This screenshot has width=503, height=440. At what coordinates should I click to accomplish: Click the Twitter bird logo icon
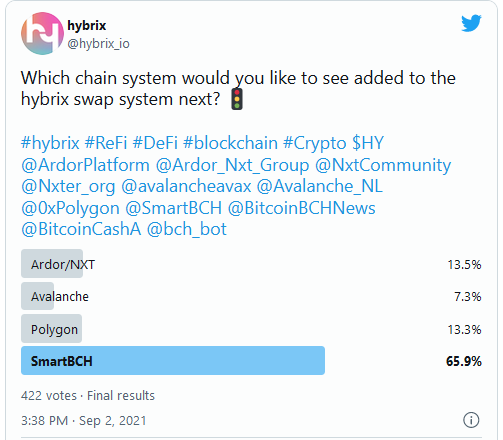pyautogui.click(x=471, y=23)
